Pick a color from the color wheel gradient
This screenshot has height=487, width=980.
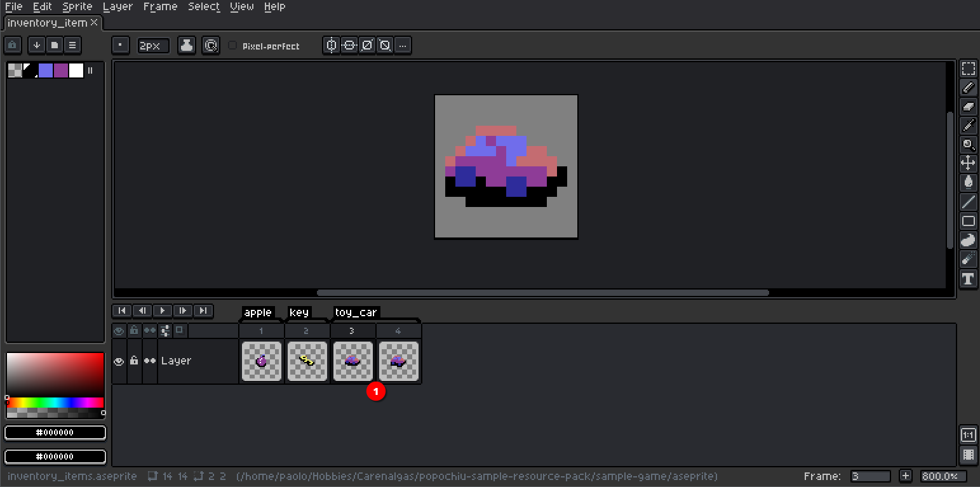pyautogui.click(x=54, y=381)
